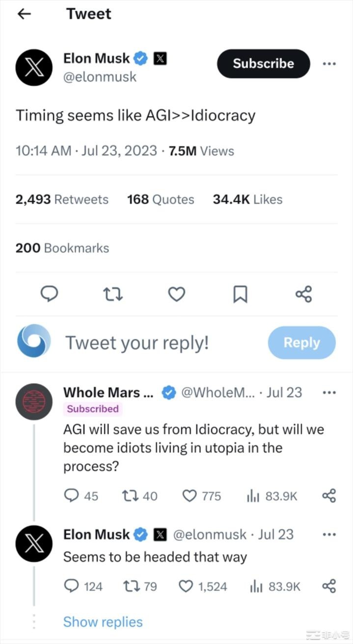Open the main tweet's three-dot menu

click(x=329, y=64)
